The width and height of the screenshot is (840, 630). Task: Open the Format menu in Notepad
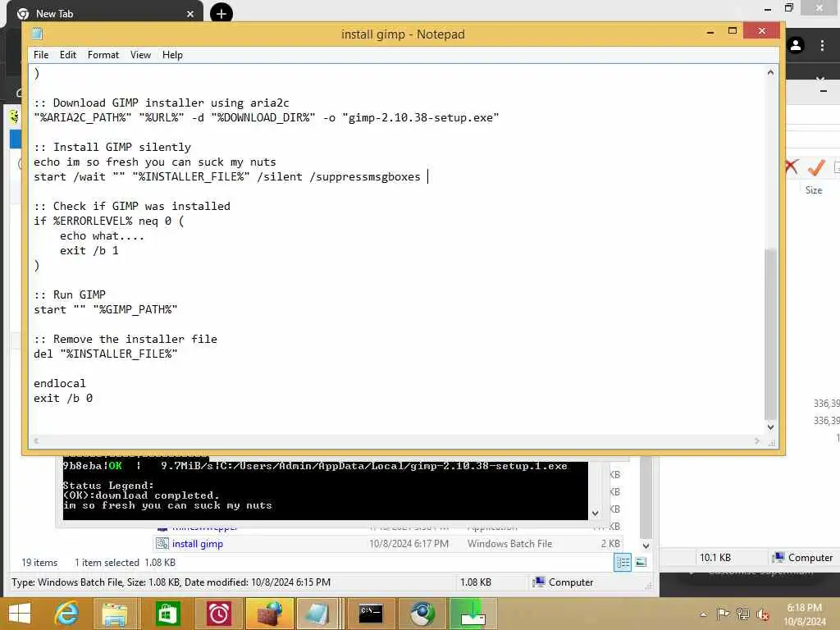[x=103, y=55]
